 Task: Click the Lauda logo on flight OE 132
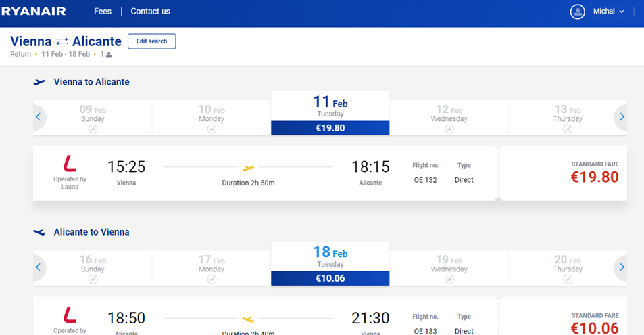tap(70, 163)
